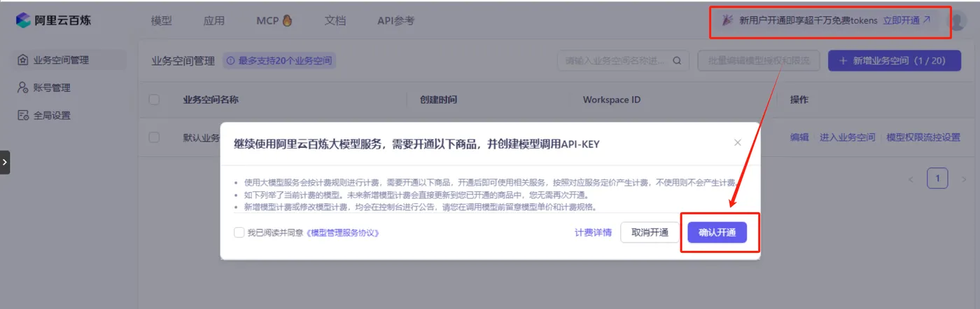
Task: Select page 1 in pagination
Action: point(937,178)
